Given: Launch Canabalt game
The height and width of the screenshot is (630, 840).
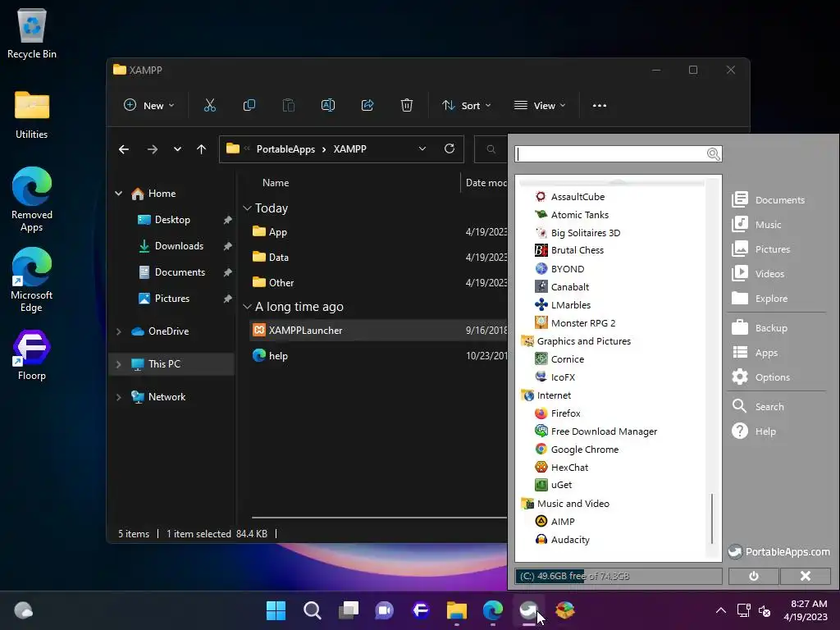Looking at the screenshot, I should click(x=562, y=286).
